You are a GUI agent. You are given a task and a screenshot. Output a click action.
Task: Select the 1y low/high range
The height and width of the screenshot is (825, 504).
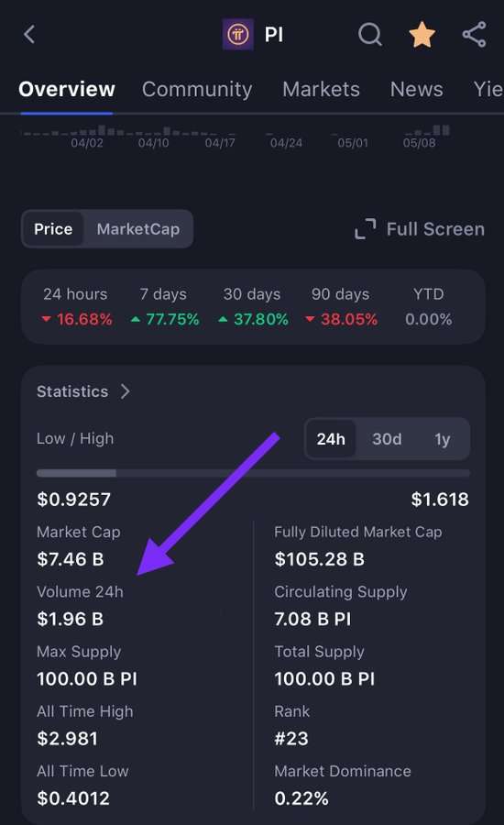coord(442,439)
